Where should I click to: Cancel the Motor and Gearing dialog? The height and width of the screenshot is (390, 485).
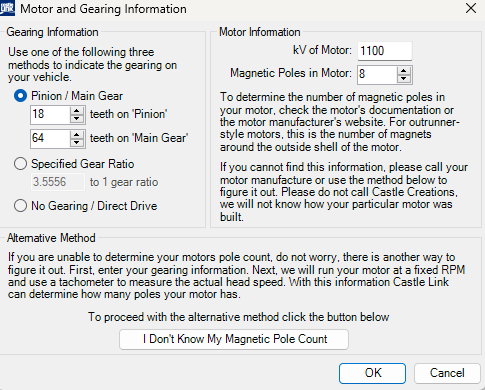pyautogui.click(x=447, y=373)
